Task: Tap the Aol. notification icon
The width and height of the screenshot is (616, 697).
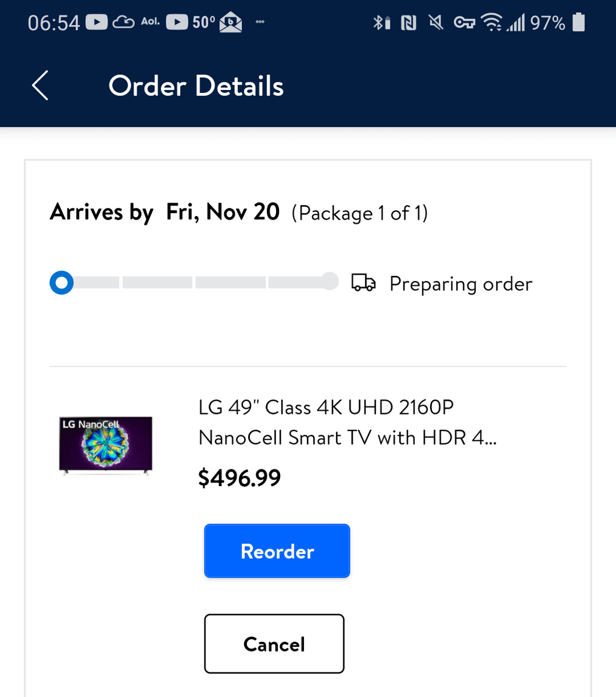Action: point(151,22)
